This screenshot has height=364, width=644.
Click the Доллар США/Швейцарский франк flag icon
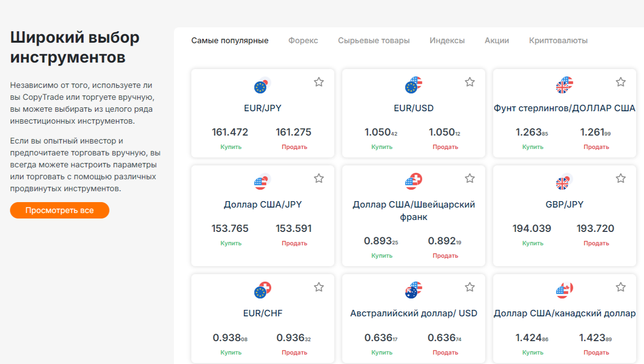point(414,182)
